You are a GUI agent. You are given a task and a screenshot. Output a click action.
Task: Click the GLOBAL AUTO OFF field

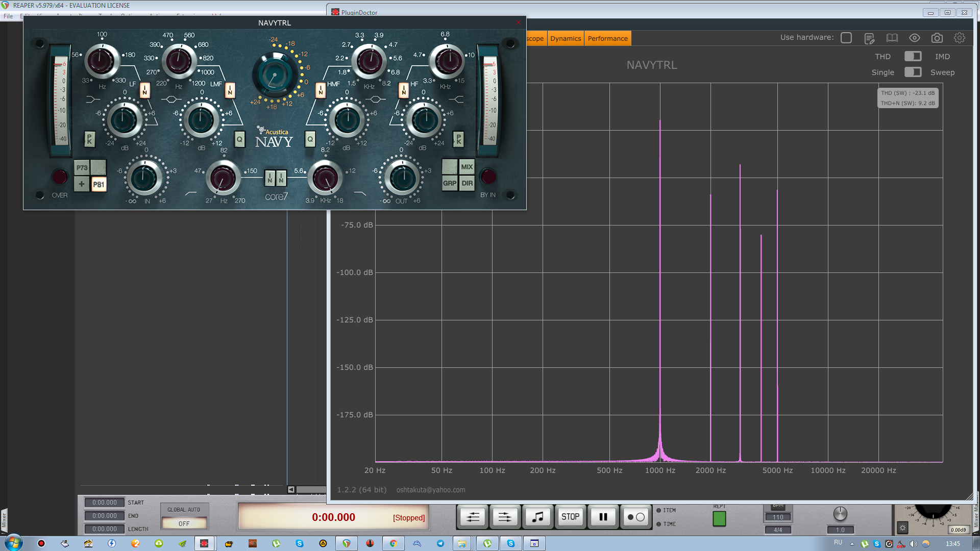click(x=184, y=523)
